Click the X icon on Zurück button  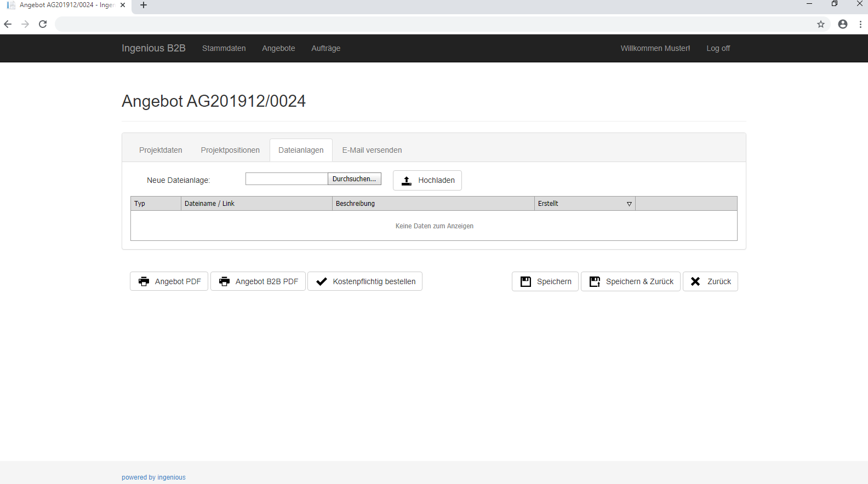click(x=695, y=281)
